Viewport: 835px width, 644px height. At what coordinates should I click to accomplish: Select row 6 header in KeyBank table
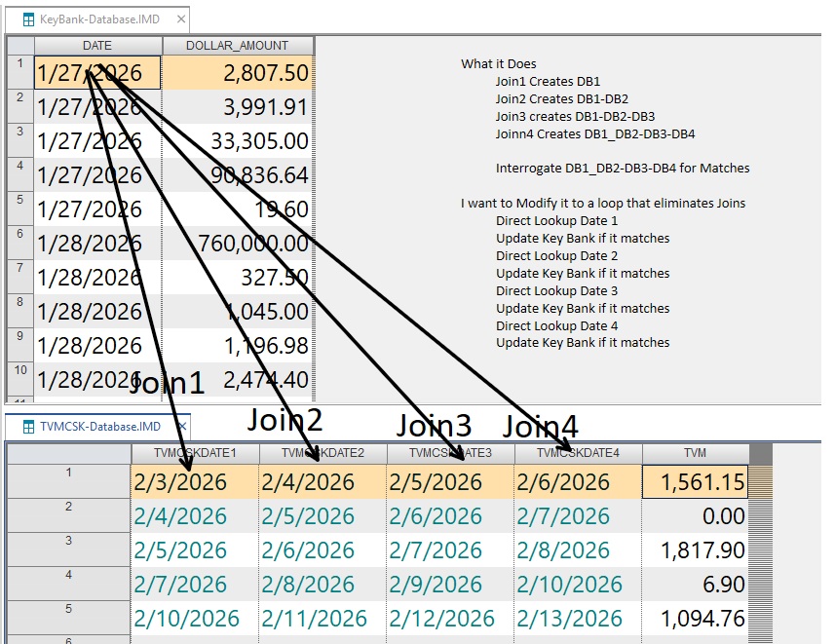click(19, 242)
